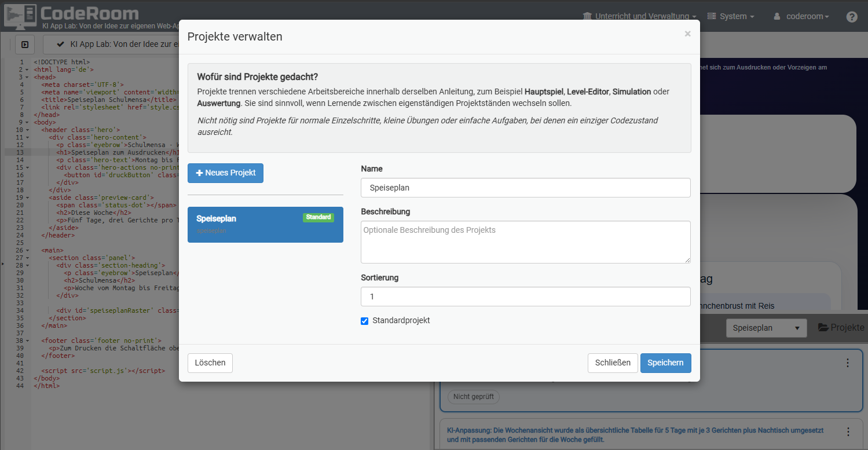This screenshot has height=450, width=868.
Task: Click the "Projekte verwalten" dialog title
Action: tap(235, 36)
